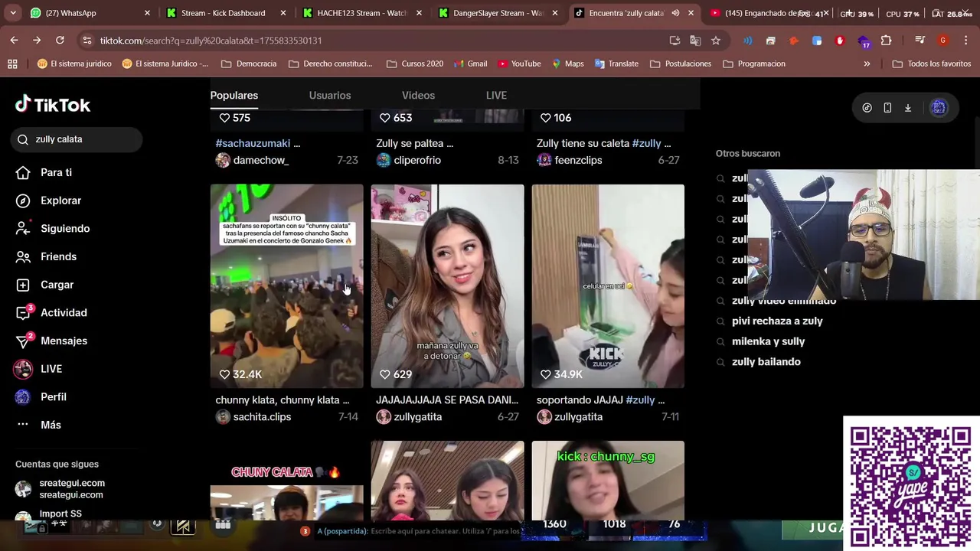Open Chrome three-dot menu
980x551 pixels.
click(x=966, y=41)
